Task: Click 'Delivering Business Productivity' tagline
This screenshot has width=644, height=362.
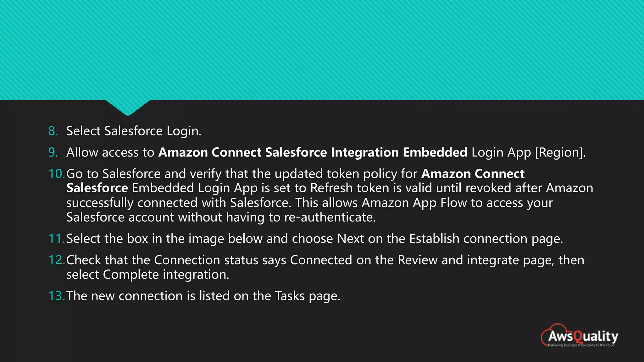Action: 581,345
